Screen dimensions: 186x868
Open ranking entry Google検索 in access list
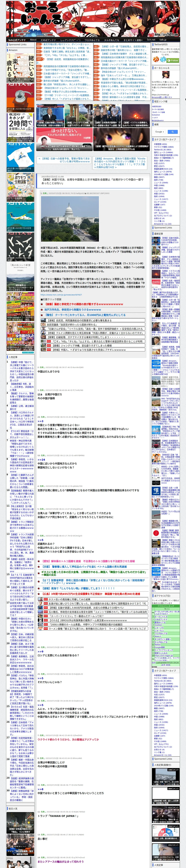coord(160,647)
